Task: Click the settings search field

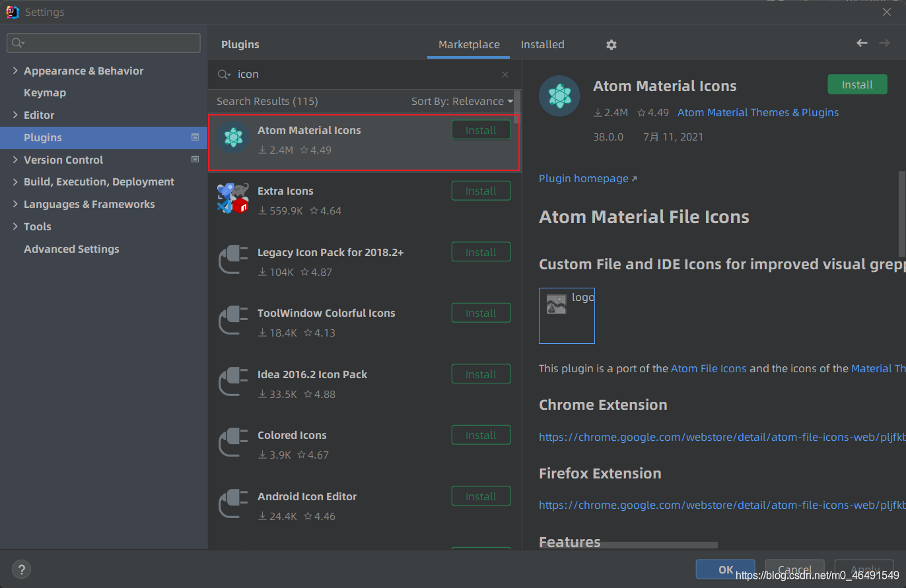Action: pyautogui.click(x=104, y=43)
